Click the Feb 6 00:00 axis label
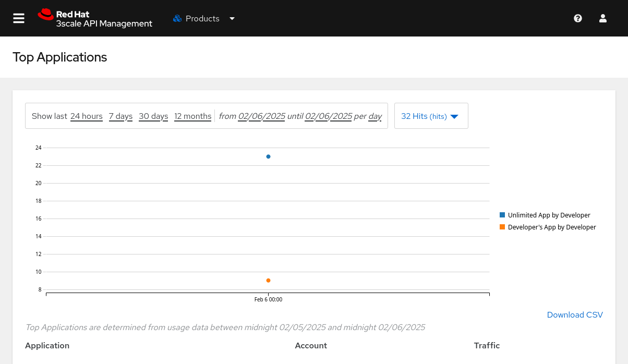 (x=269, y=299)
